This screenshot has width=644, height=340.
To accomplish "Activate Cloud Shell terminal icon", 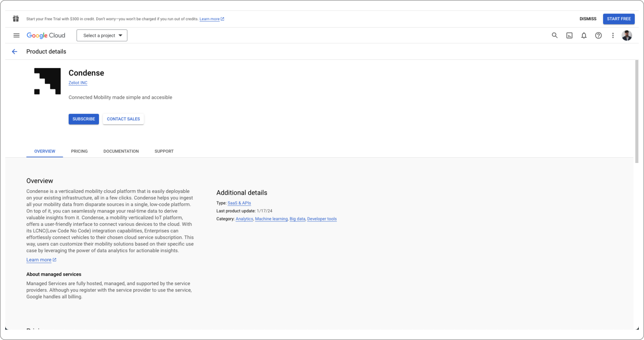I will click(569, 36).
